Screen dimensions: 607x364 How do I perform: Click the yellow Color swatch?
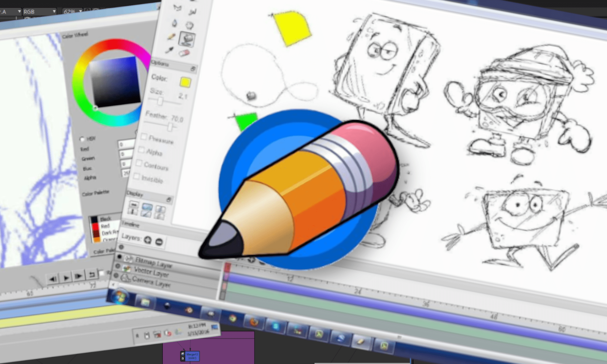tap(185, 82)
